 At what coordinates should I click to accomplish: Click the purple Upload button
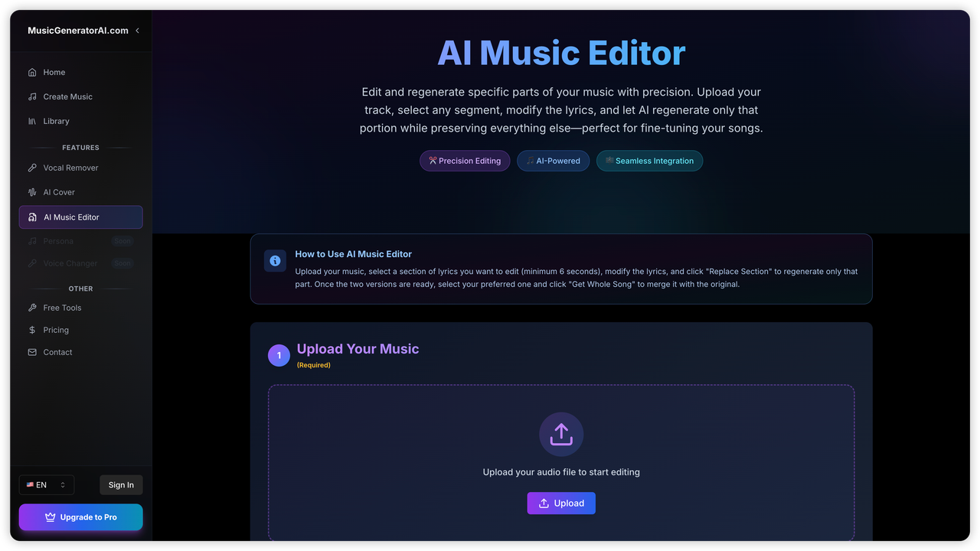[561, 504]
